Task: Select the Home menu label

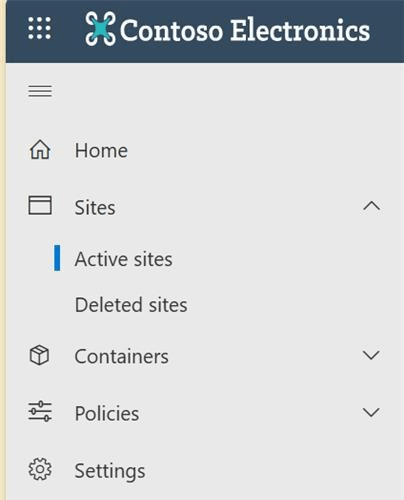Action: click(x=101, y=150)
